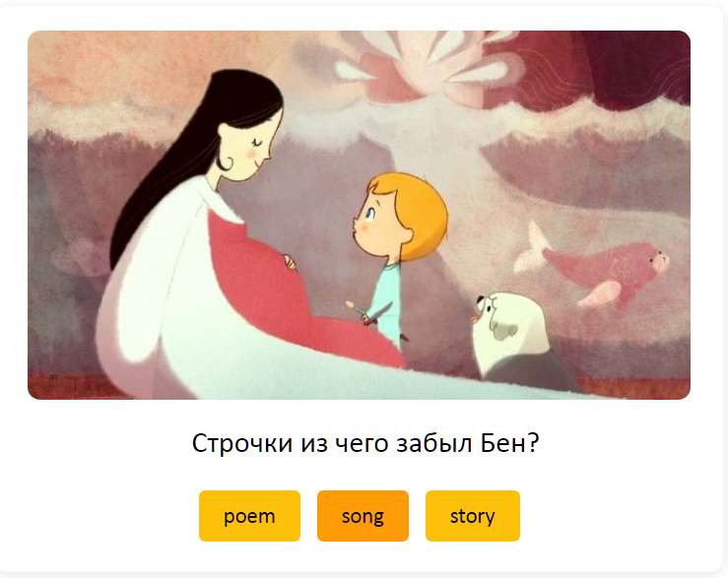Click the word "Бен" in the question
This screenshot has height=578, width=728.
click(509, 443)
